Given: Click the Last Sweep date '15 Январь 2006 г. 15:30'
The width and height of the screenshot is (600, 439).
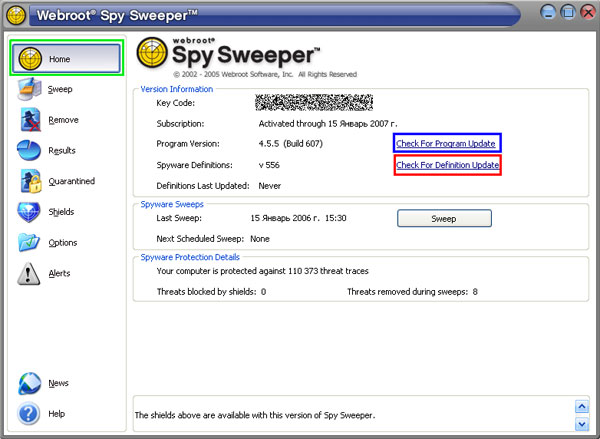Looking at the screenshot, I should tap(298, 218).
